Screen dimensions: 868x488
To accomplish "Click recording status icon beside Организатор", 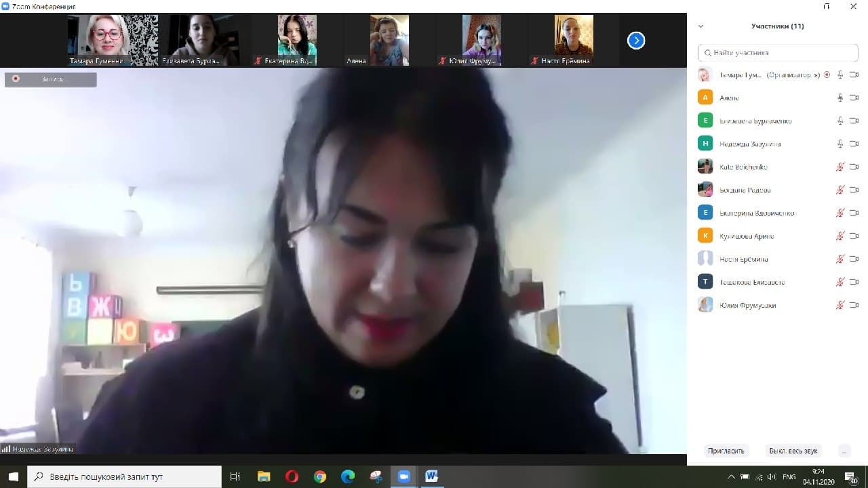I will click(x=827, y=75).
